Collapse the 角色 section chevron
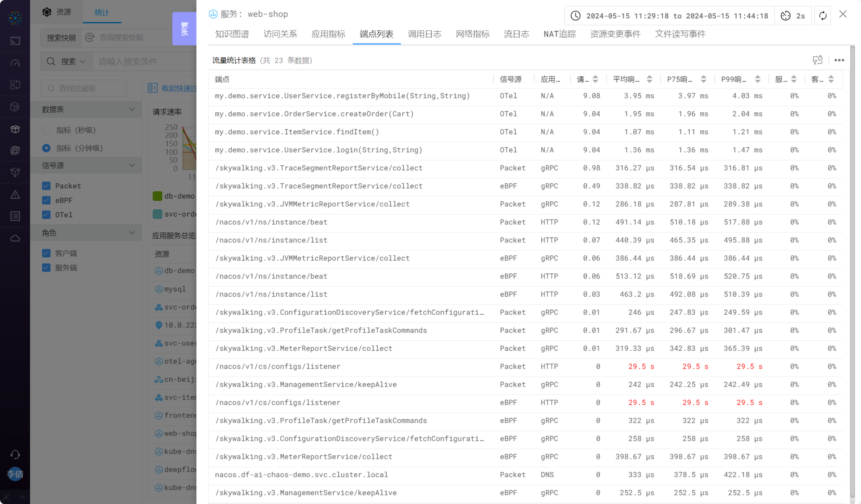The width and height of the screenshot is (861, 504). point(132,233)
